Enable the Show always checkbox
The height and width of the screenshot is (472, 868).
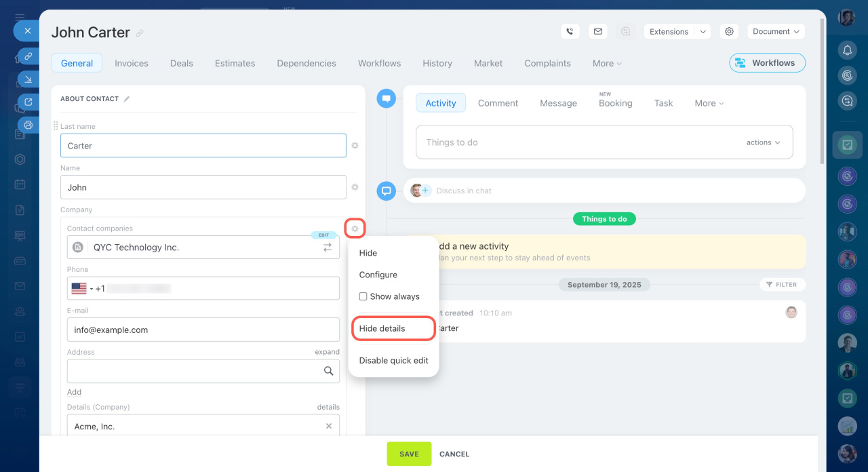[x=363, y=296]
